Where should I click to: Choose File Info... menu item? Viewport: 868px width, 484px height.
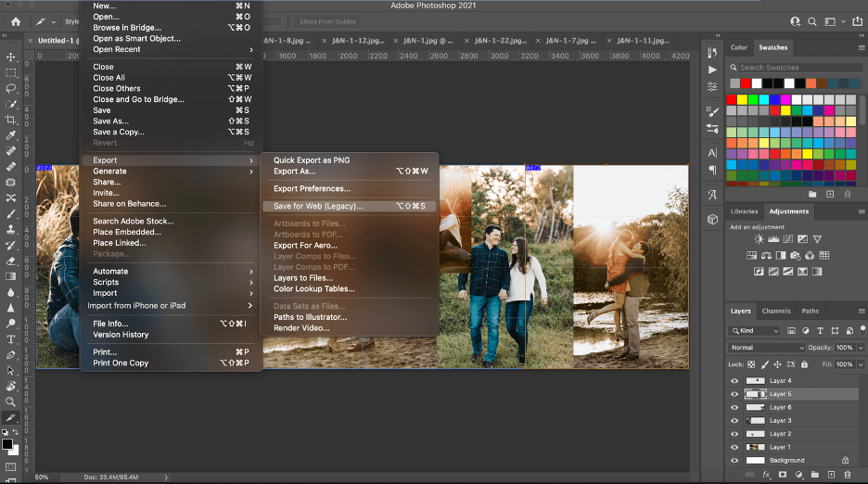coord(171,324)
